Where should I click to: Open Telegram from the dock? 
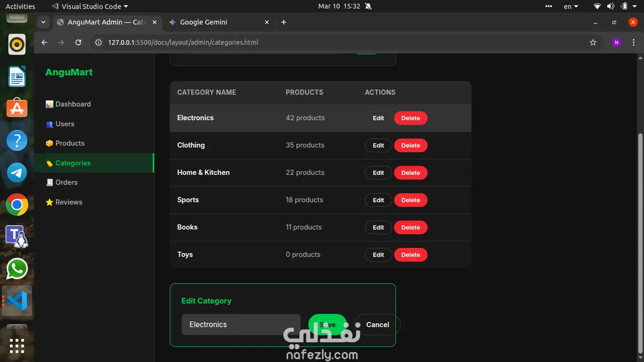pos(17,173)
